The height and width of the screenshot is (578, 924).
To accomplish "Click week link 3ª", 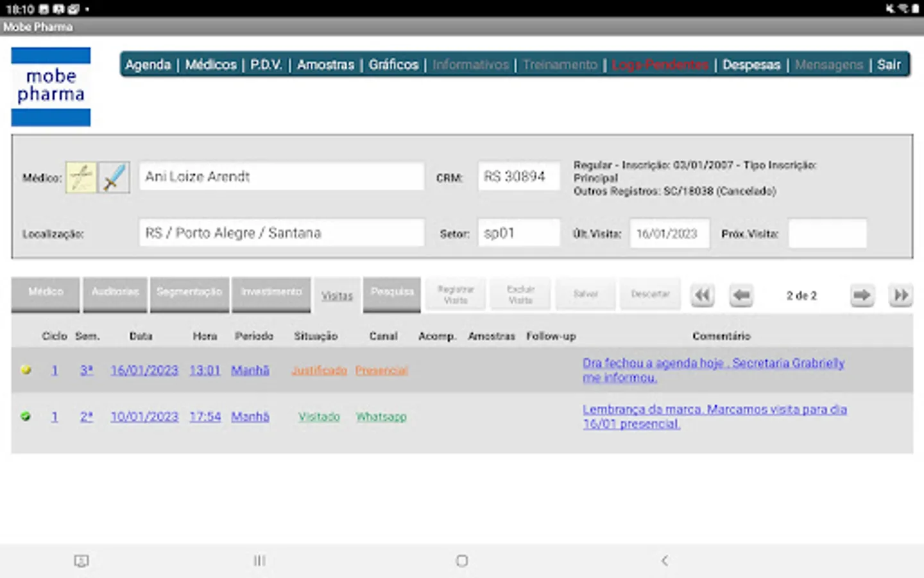I will tap(87, 371).
